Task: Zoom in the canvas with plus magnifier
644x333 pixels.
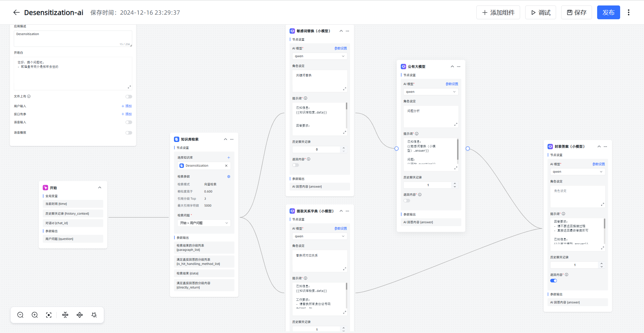Action: tap(35, 315)
